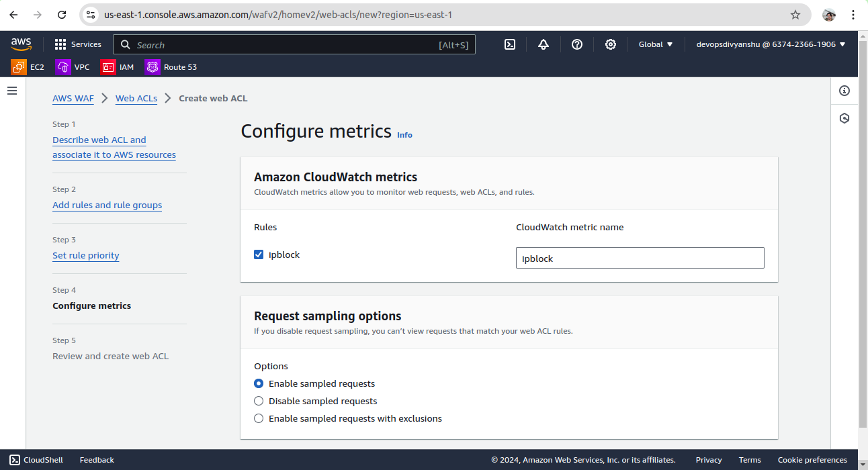Image resolution: width=868 pixels, height=470 pixels.
Task: Open Route 53 shortcut in favorites bar
Action: [x=171, y=67]
